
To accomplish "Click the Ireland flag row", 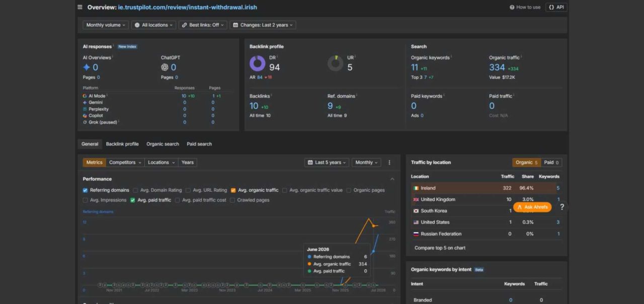I will [487, 188].
